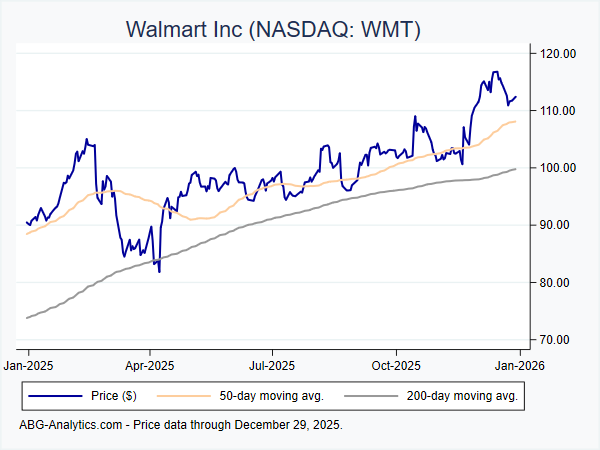This screenshot has width=600, height=450.
Task: Click the blue Price legend line swatch
Action: (x=54, y=397)
